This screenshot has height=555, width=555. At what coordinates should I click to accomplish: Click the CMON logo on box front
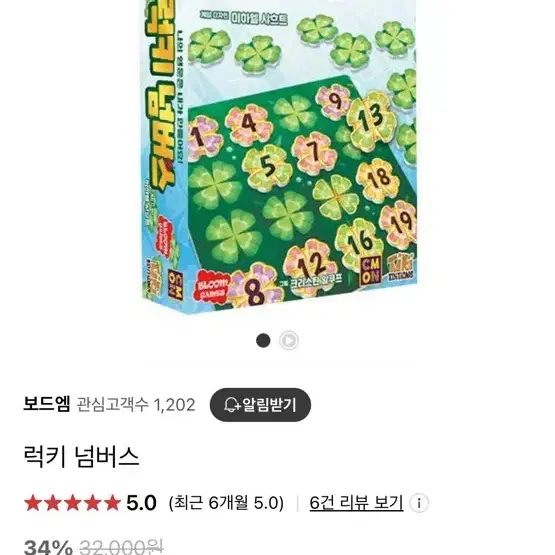pyautogui.click(x=371, y=271)
